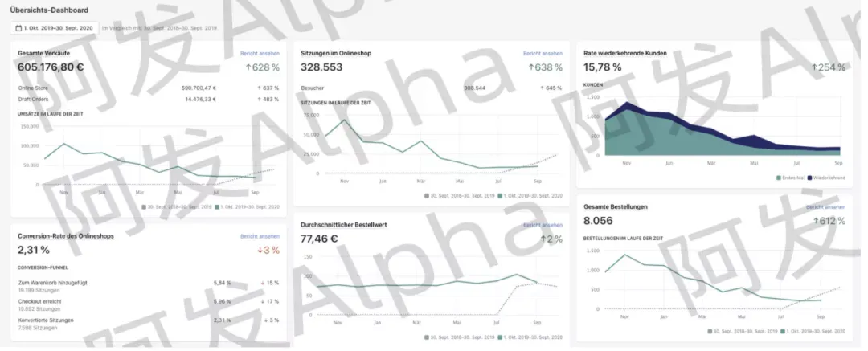Click the Nov peak on the Kunden area chart
Image resolution: width=868 pixels, height=351 pixels.
pos(627,103)
